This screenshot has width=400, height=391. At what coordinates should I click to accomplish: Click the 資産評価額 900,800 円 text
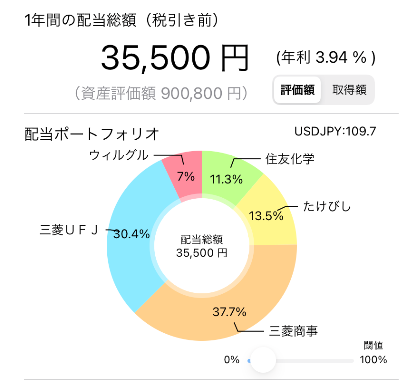click(161, 93)
